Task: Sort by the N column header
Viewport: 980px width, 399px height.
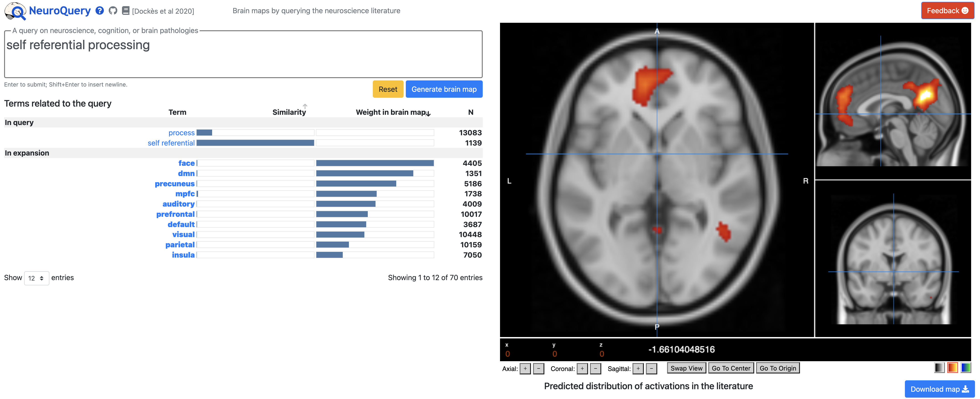Action: (471, 112)
